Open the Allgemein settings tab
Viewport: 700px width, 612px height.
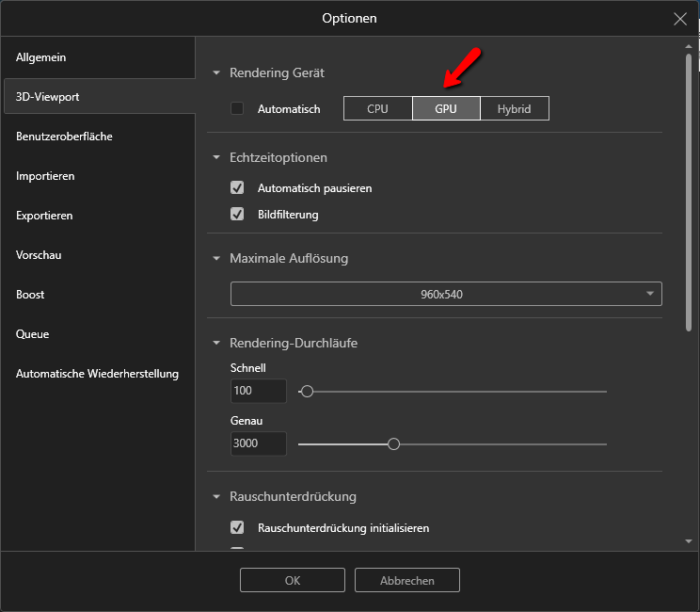[41, 57]
